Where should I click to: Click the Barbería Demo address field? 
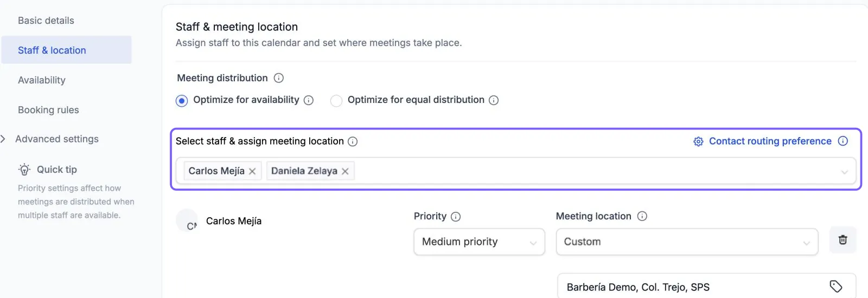click(x=706, y=287)
